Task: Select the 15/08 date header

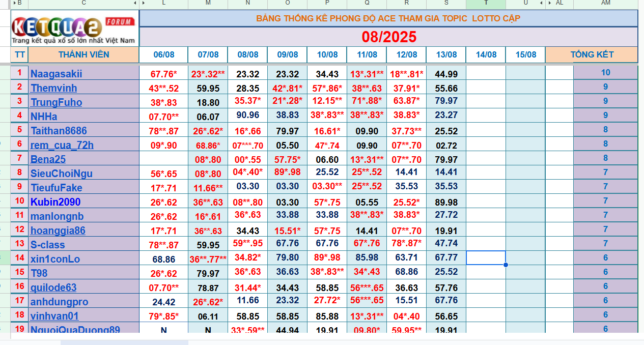Action: pos(525,54)
